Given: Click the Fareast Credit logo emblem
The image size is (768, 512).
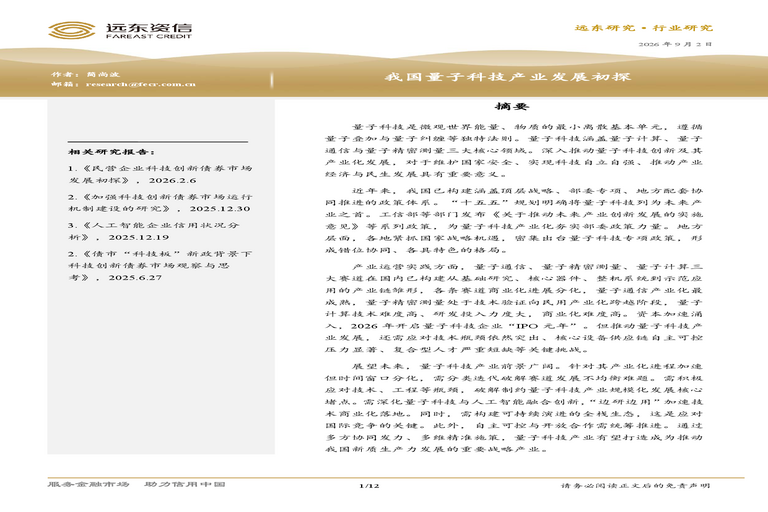Looking at the screenshot, I should 72,30.
